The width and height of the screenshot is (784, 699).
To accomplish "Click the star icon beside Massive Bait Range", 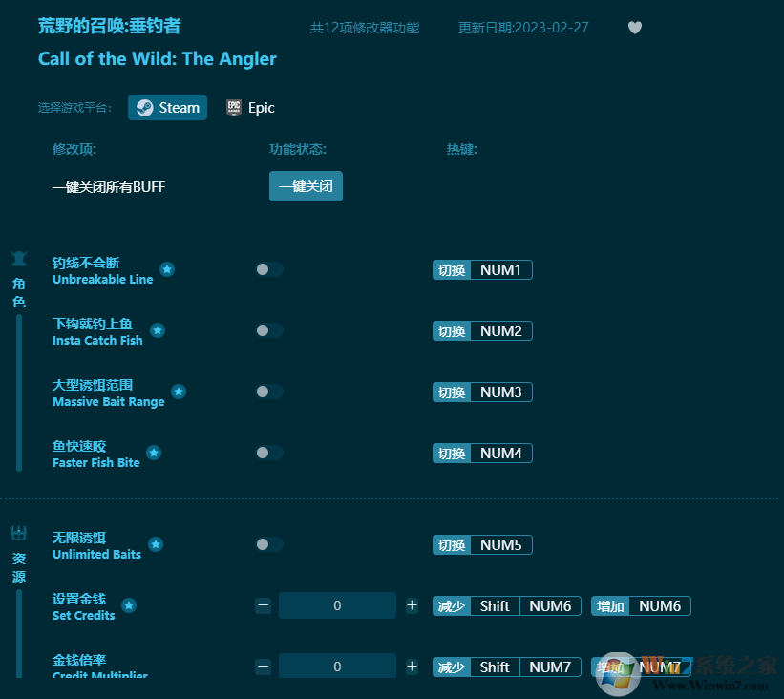I will [179, 392].
